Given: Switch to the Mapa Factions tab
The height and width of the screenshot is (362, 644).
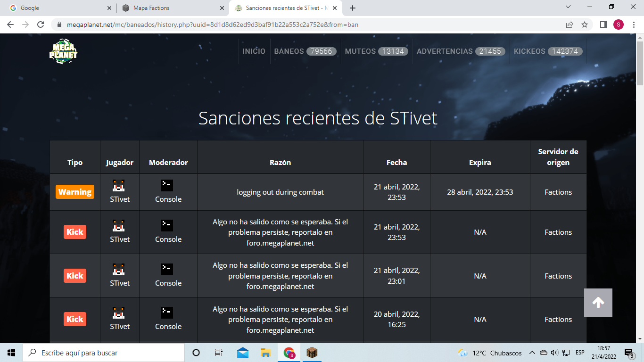Looking at the screenshot, I should click(x=170, y=8).
